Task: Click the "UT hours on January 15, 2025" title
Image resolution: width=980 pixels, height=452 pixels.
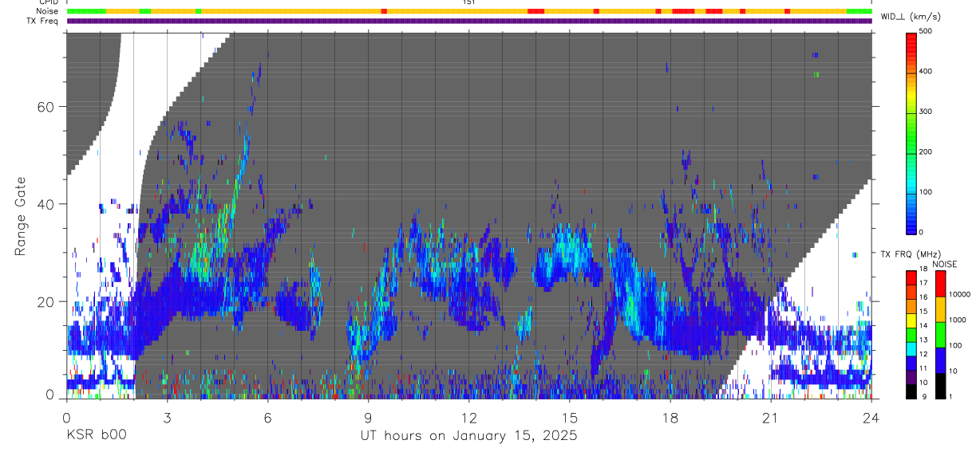Action: click(468, 436)
